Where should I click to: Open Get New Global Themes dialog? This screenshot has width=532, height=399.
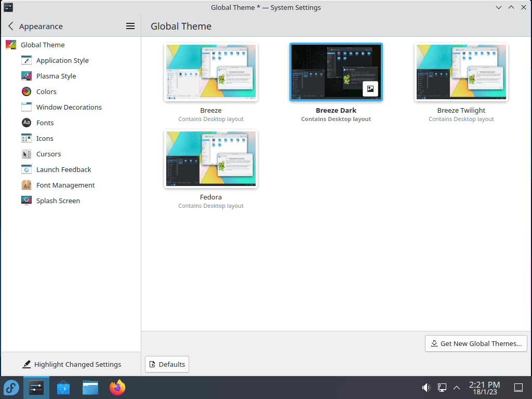pyautogui.click(x=475, y=343)
